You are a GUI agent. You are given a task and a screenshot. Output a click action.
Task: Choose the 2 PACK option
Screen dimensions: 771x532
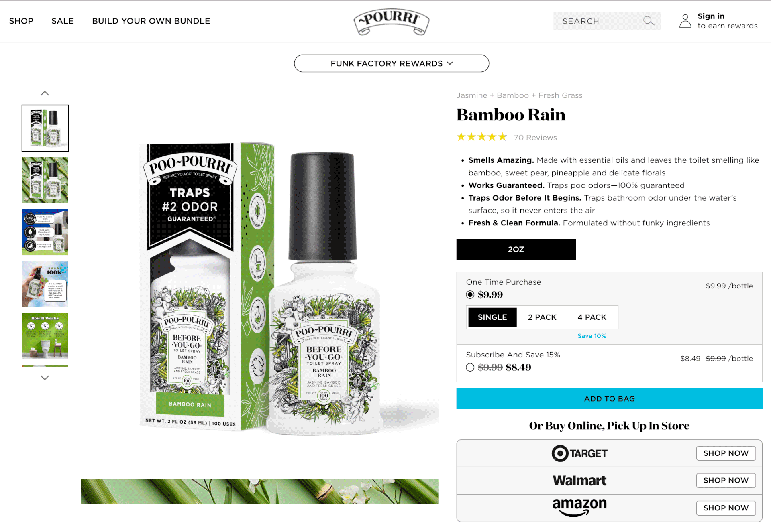pos(542,317)
